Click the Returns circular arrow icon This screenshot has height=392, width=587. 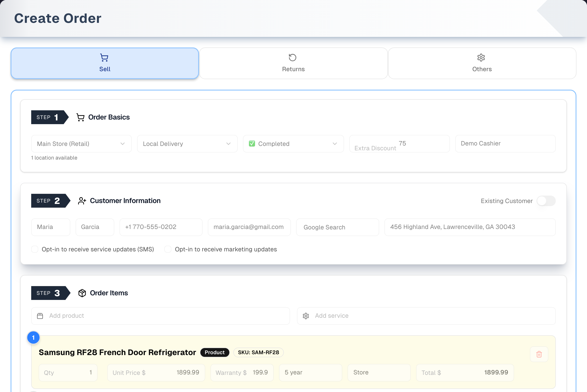[293, 58]
